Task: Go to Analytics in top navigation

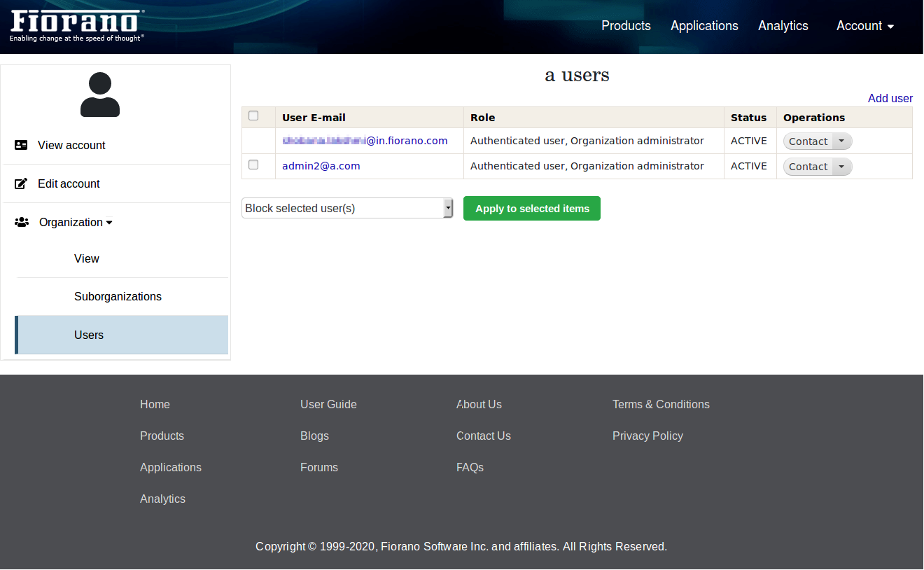Action: click(x=783, y=26)
